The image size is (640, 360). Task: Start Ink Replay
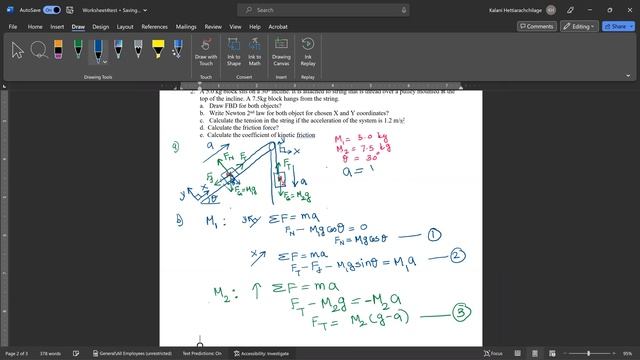[308, 52]
